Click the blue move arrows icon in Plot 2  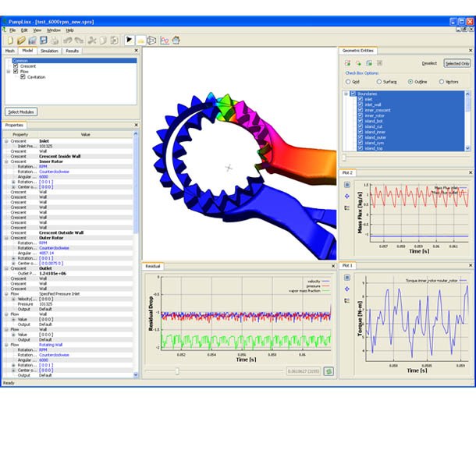[x=347, y=197]
